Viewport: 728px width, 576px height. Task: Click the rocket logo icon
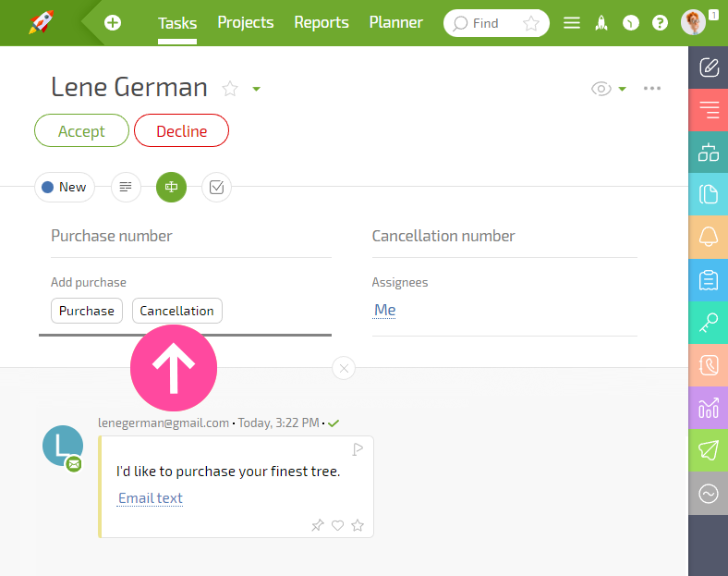(x=42, y=22)
